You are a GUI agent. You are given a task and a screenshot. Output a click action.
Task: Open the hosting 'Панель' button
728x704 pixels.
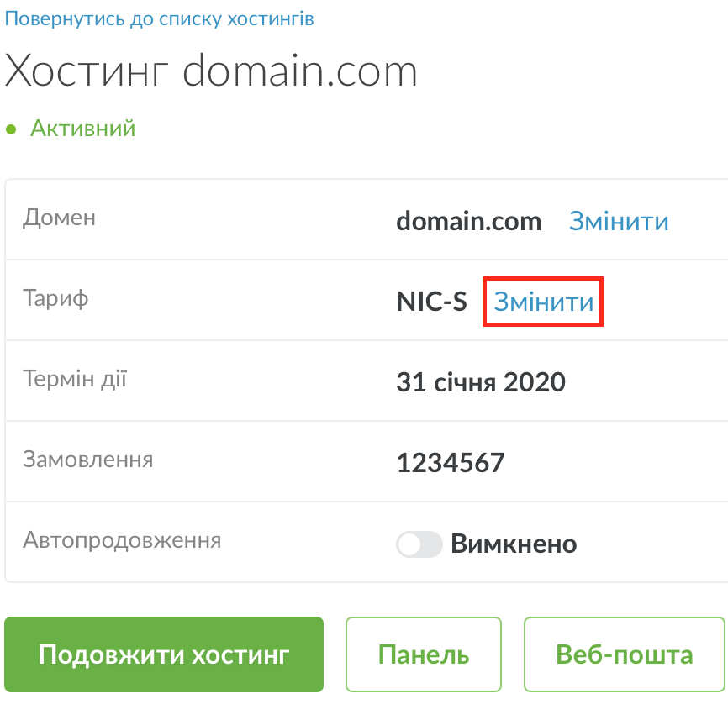424,654
